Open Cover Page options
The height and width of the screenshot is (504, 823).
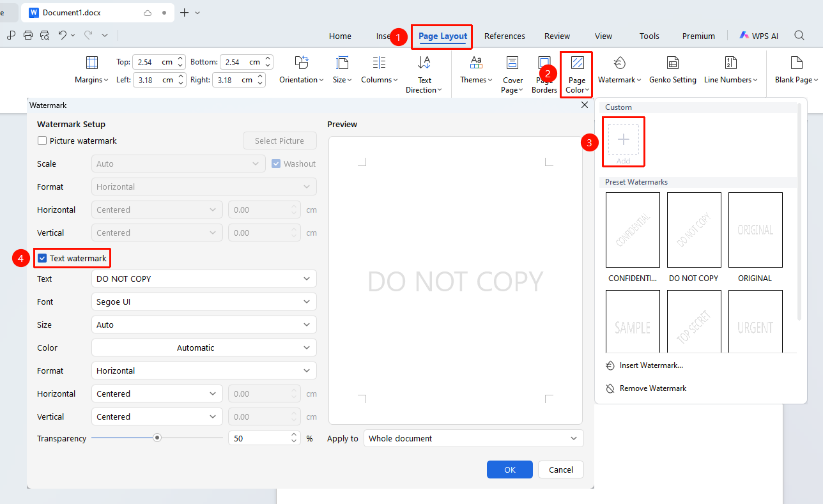pos(512,75)
